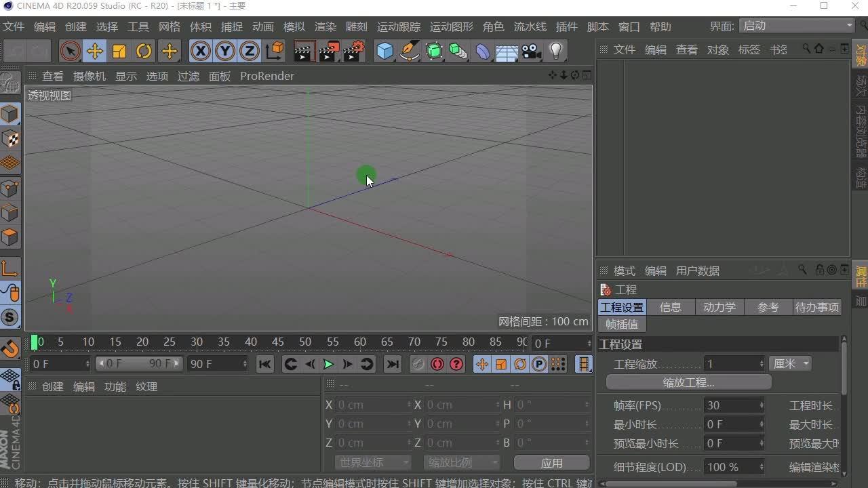The height and width of the screenshot is (488, 868).
Task: Toggle parameter P keyframe recording
Action: coord(539,364)
